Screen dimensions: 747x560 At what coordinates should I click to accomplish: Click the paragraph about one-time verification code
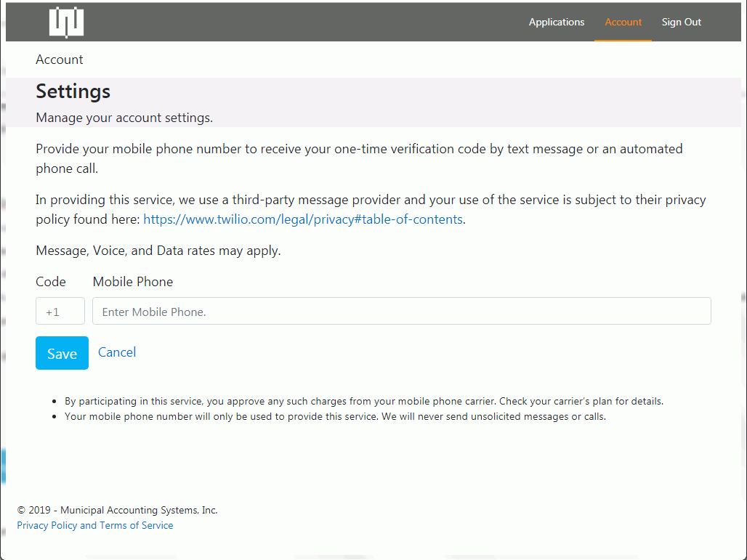tap(359, 158)
